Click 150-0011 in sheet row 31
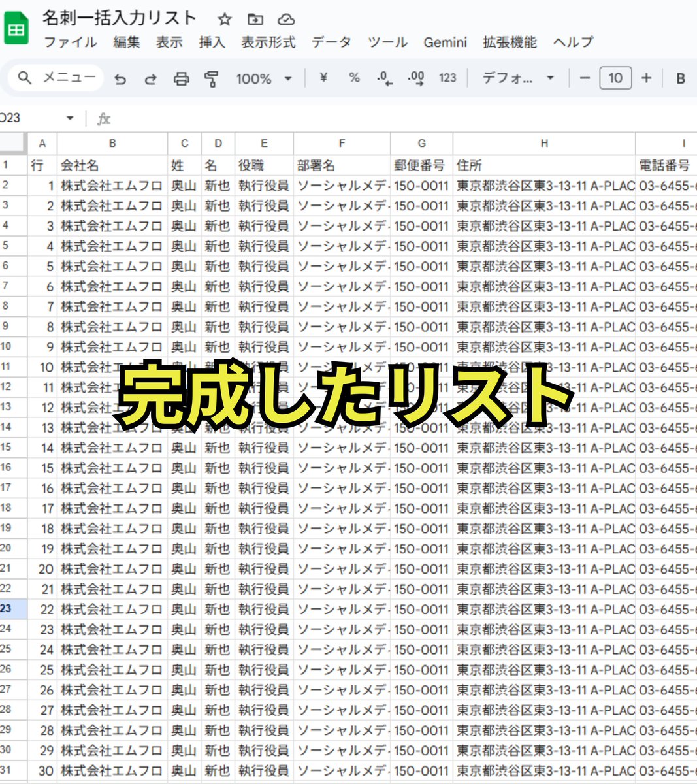Viewport: 697px width, 784px height. tap(421, 770)
